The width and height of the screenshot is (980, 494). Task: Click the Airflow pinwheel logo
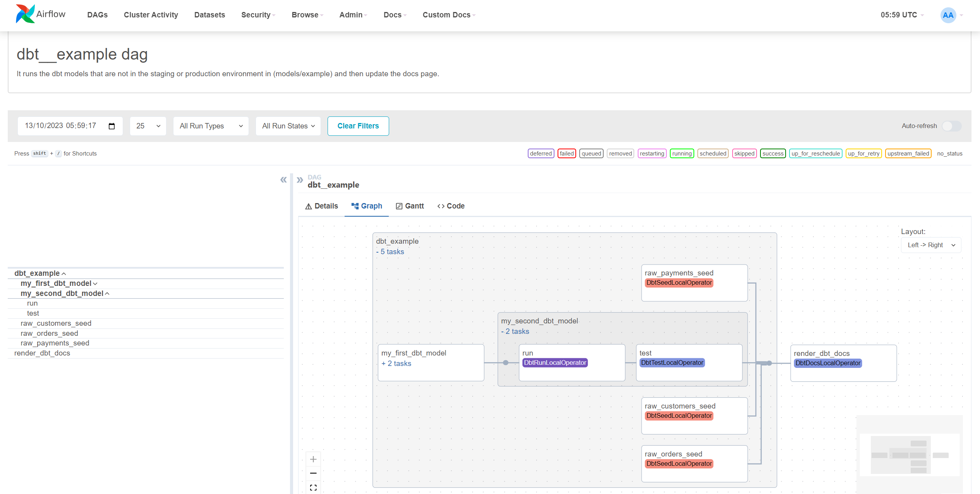click(25, 14)
